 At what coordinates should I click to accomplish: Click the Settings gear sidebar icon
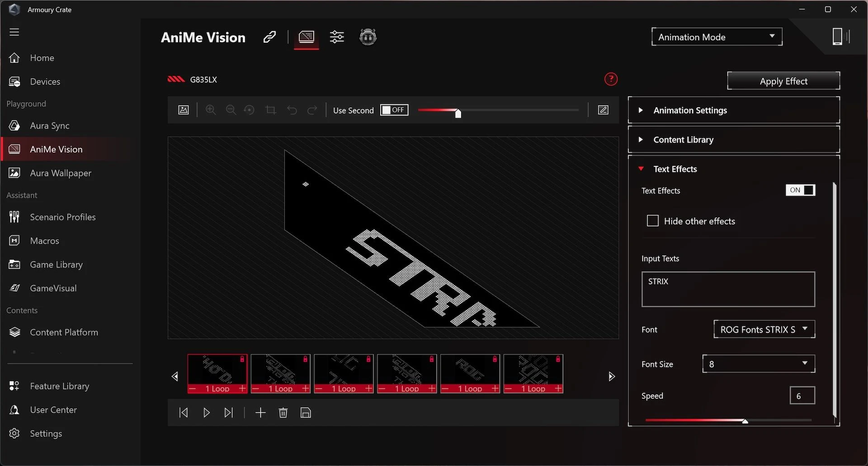click(14, 433)
